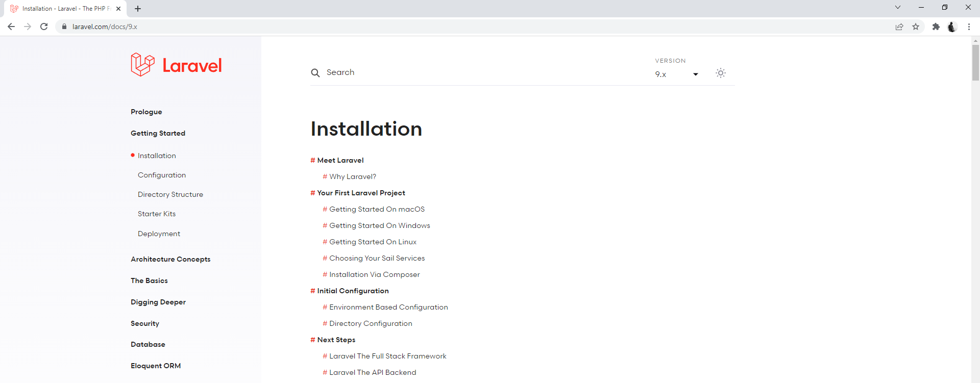The height and width of the screenshot is (383, 980).
Task: Open the Chrome three-dot menu
Action: (969, 27)
